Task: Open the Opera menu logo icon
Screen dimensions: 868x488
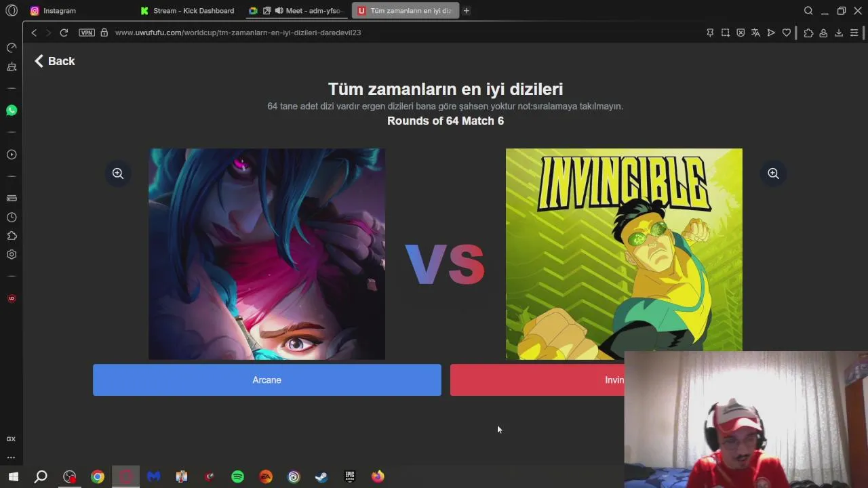Action: [12, 10]
